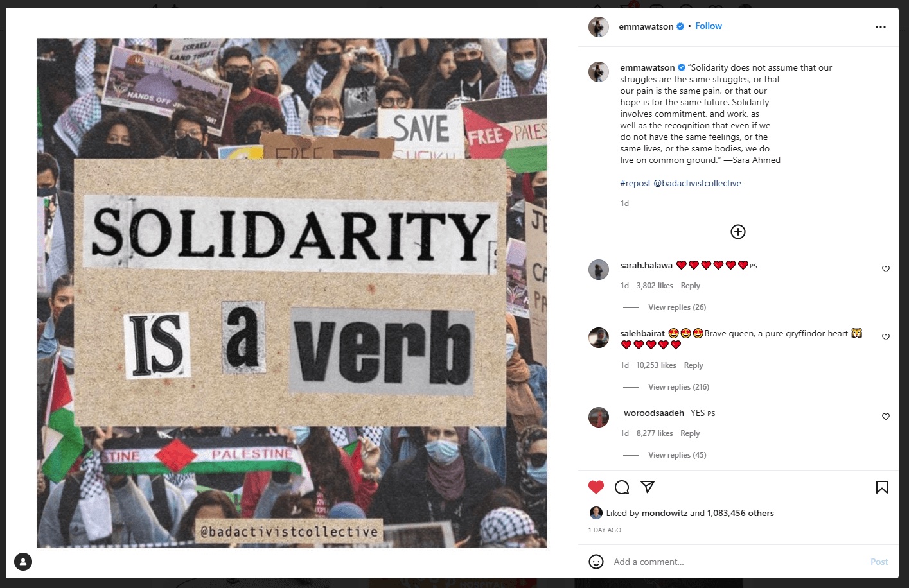909x588 pixels.
Task: Expand View replies (216)
Action: [x=678, y=387]
